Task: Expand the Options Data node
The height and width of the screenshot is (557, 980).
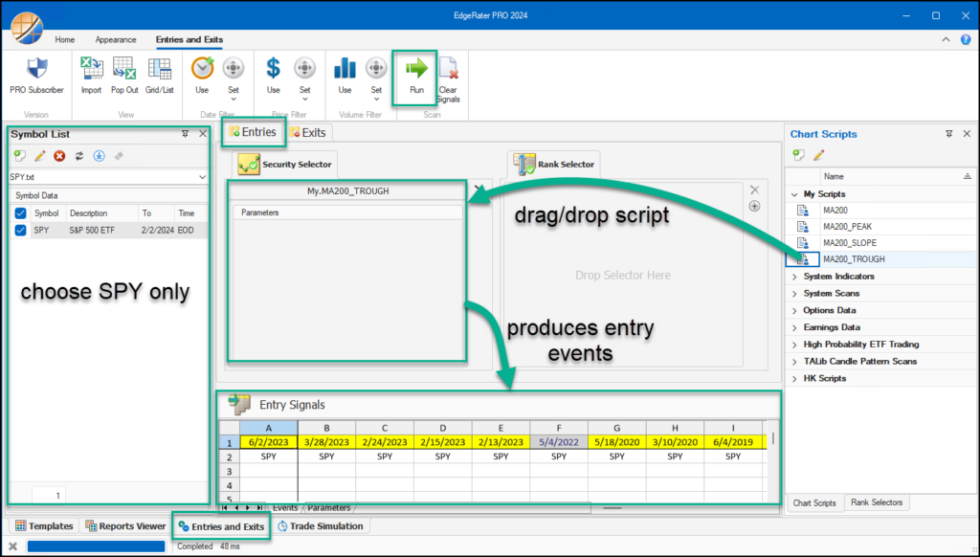Action: click(x=794, y=311)
